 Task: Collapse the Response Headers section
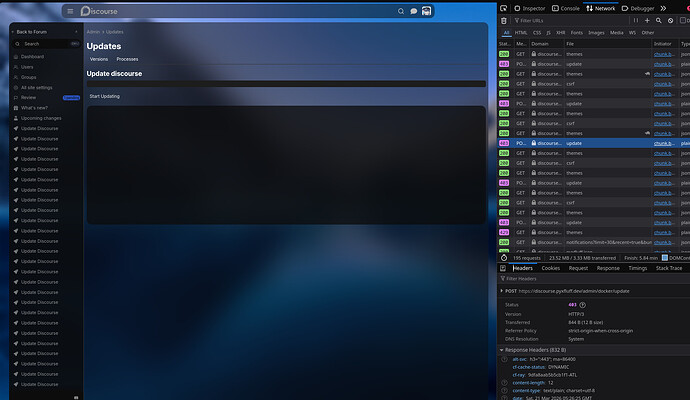click(x=501, y=350)
